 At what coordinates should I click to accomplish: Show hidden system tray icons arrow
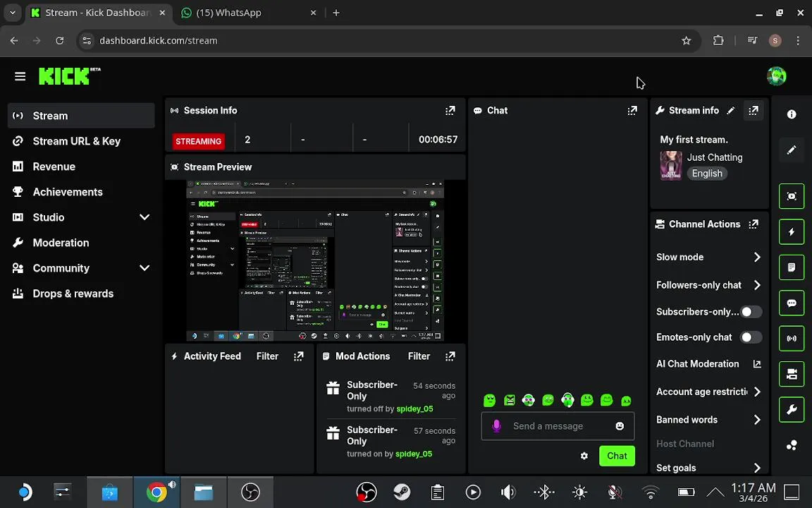pos(715,492)
